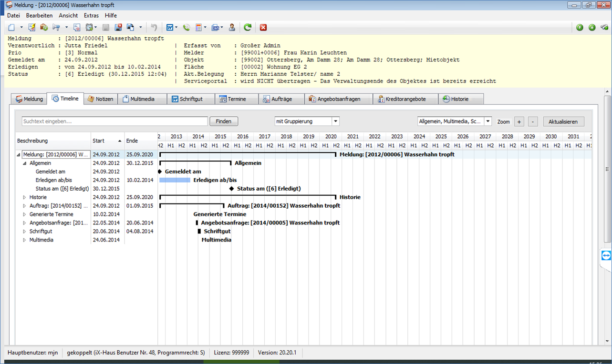
Task: Click the green refresh arrow toolbar icon
Action: point(247,28)
